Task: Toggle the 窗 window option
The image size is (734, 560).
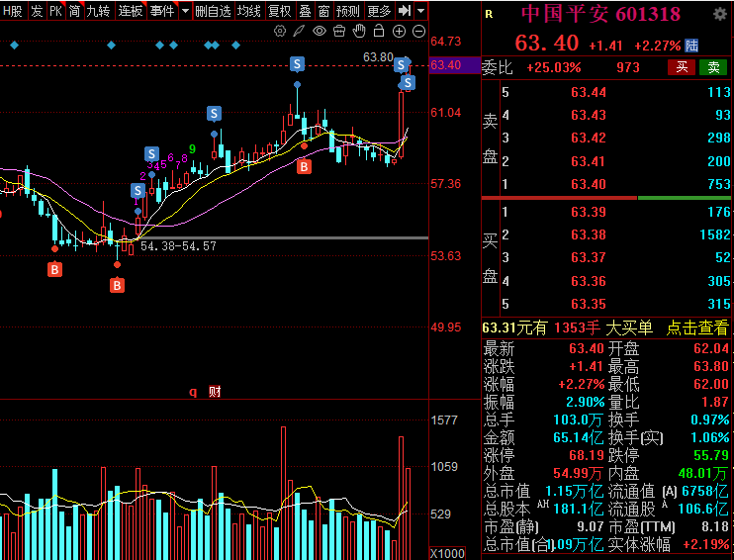Action: click(x=323, y=10)
